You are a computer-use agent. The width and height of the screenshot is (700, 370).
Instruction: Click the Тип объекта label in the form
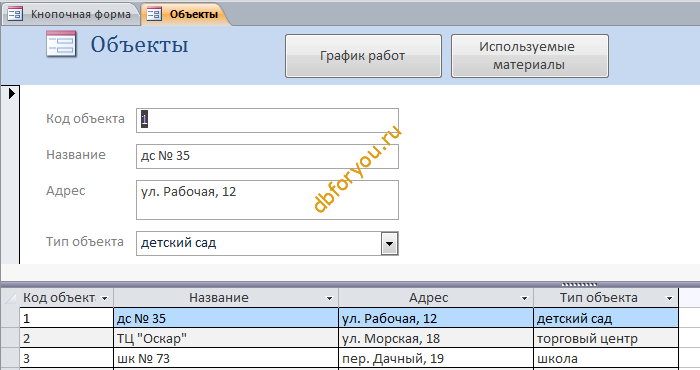[x=85, y=241]
